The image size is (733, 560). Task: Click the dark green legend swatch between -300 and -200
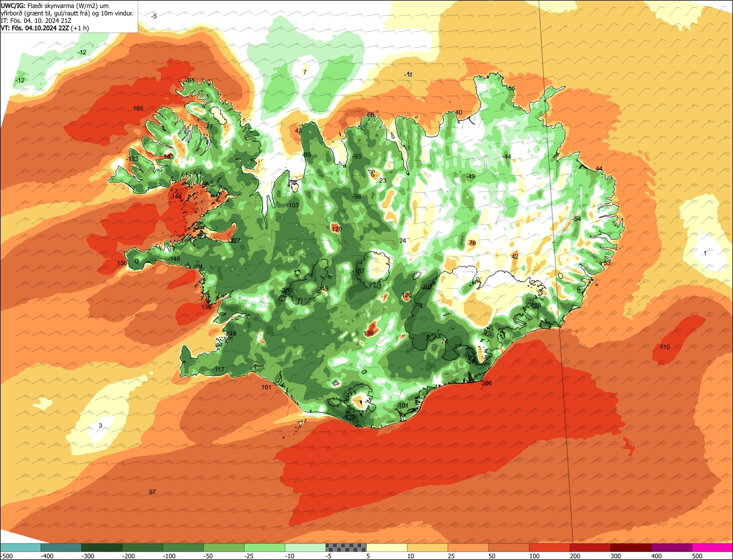pos(102,547)
